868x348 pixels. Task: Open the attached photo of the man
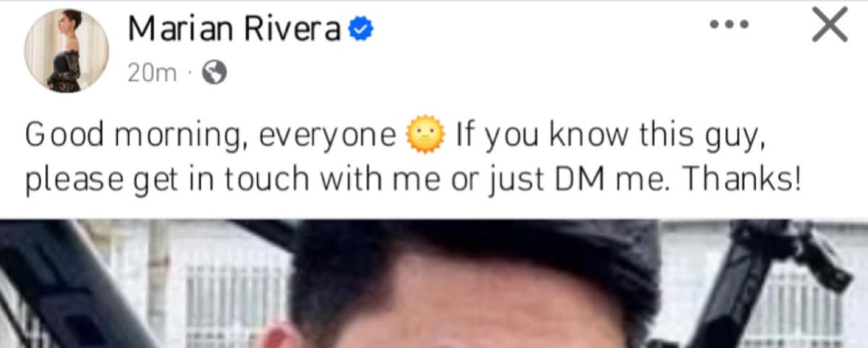(434, 284)
